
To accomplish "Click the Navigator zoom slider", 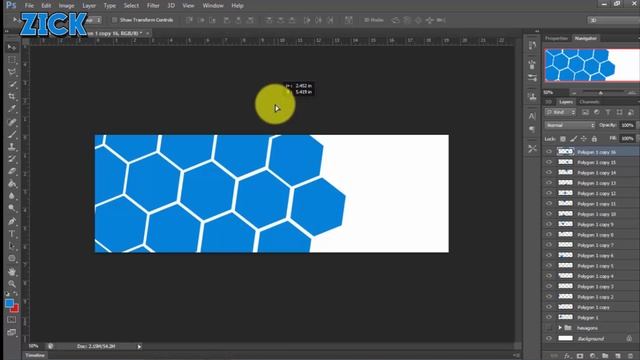I will coord(600,93).
